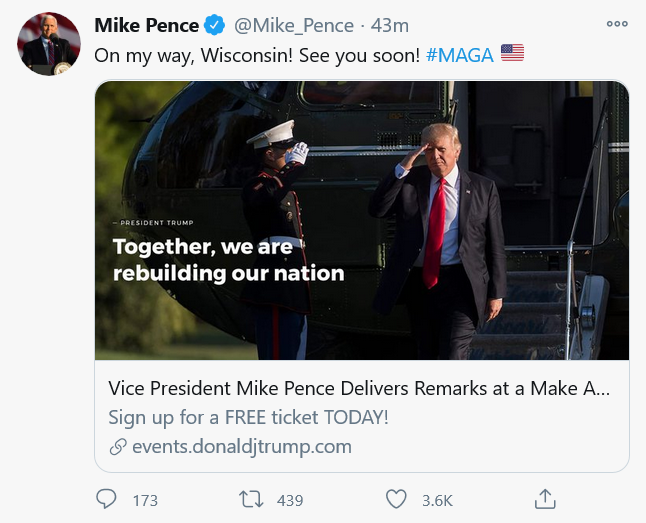Click the events.donaldjtrump.com link
This screenshot has width=646, height=523.
tap(242, 447)
